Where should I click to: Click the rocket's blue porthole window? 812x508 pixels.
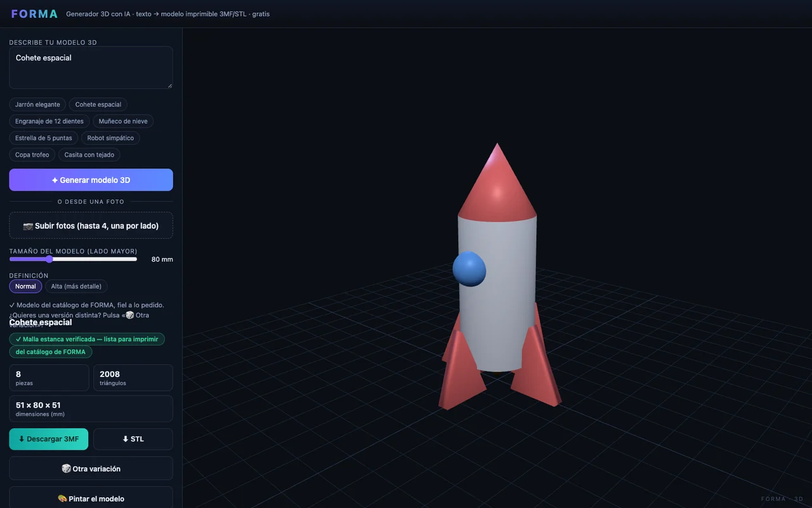[x=469, y=269]
